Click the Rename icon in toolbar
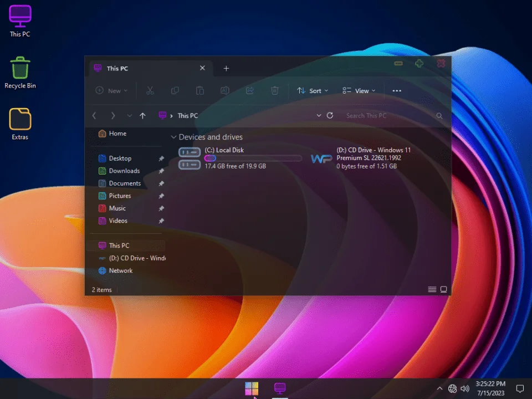Viewport: 532px width, 399px height. point(225,90)
